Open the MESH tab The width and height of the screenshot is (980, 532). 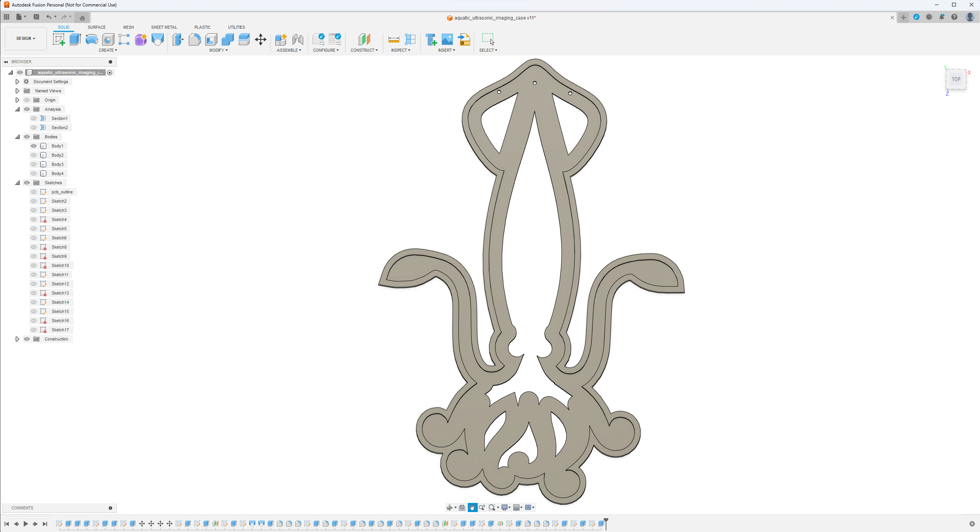128,27
